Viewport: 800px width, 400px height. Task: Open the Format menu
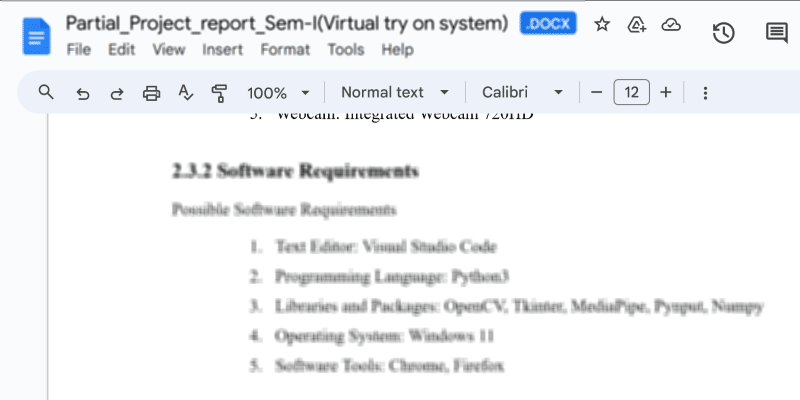[285, 49]
